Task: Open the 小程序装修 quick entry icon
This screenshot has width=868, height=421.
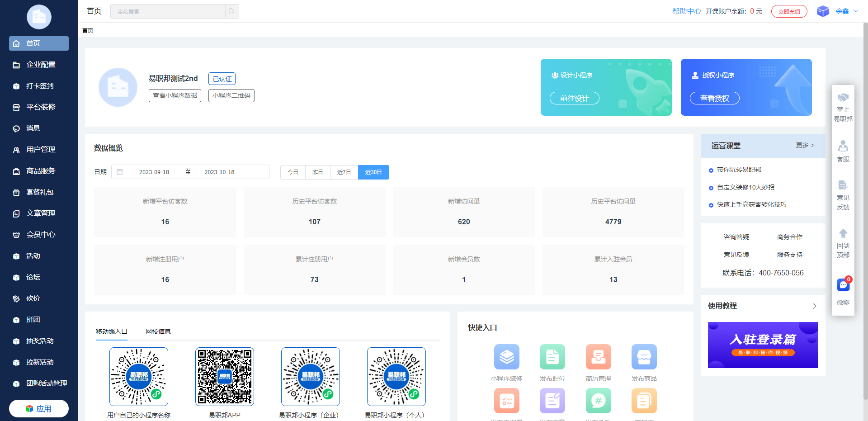Action: (506, 357)
